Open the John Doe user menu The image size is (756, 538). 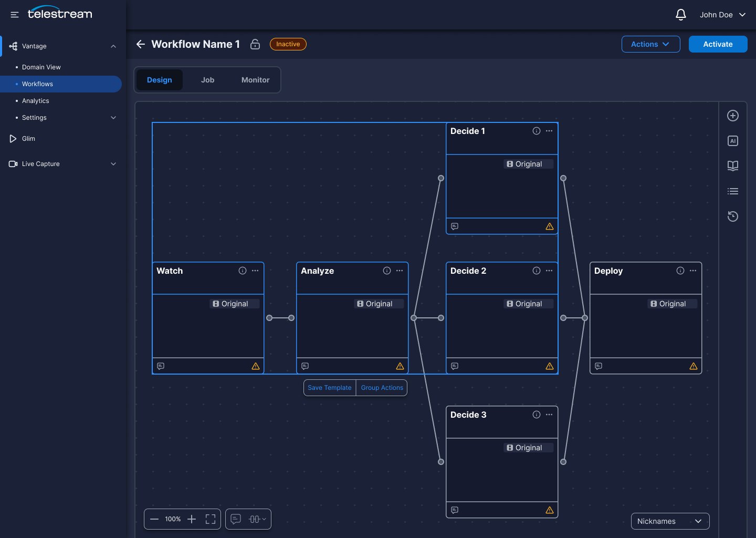click(x=722, y=15)
